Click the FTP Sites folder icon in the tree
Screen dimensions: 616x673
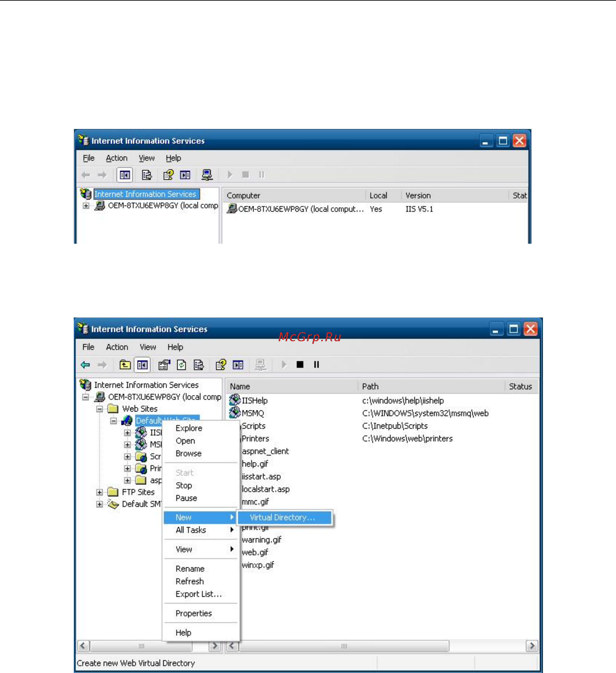click(113, 492)
